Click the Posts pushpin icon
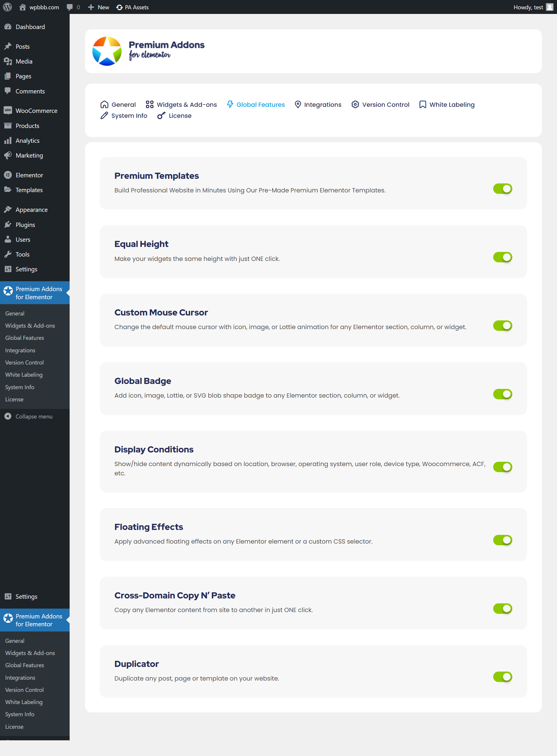This screenshot has height=756, width=557. click(x=8, y=46)
